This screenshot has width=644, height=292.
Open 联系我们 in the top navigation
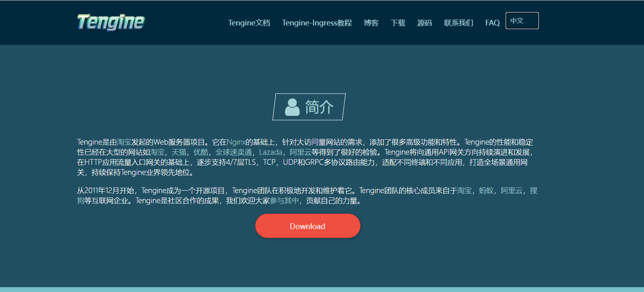click(458, 23)
